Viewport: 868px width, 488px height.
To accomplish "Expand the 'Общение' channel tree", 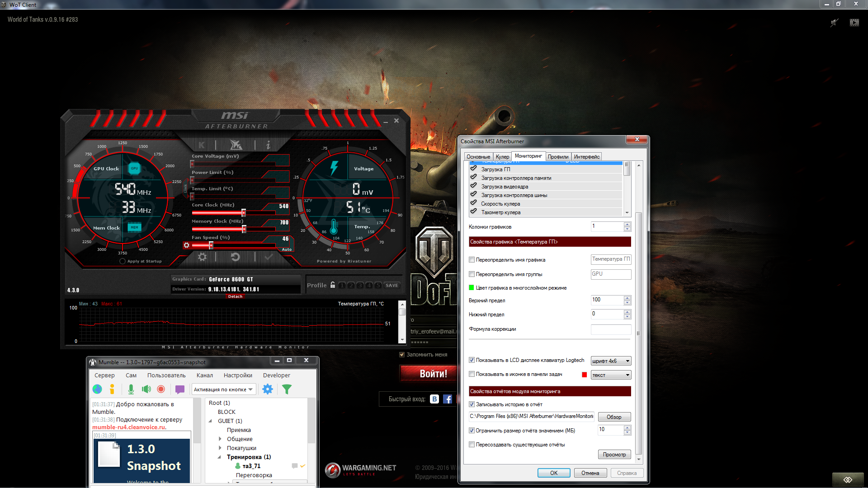I will [220, 439].
